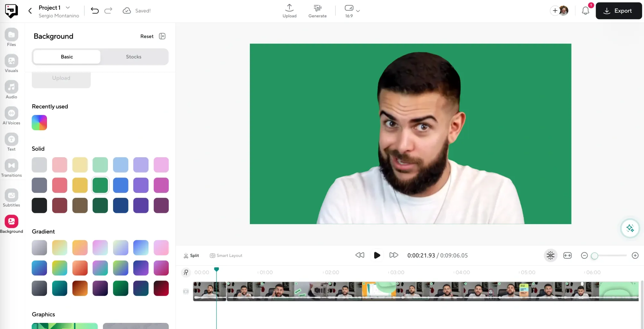Choose the solid blue color swatch

point(120,185)
